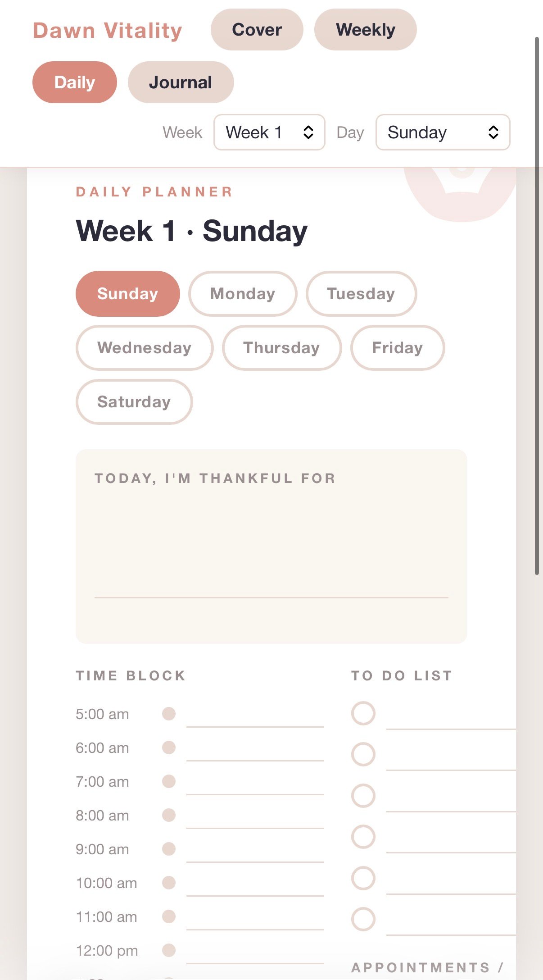Click the thankful-for text entry area
Screen dimensions: 543x980
[x=271, y=546]
